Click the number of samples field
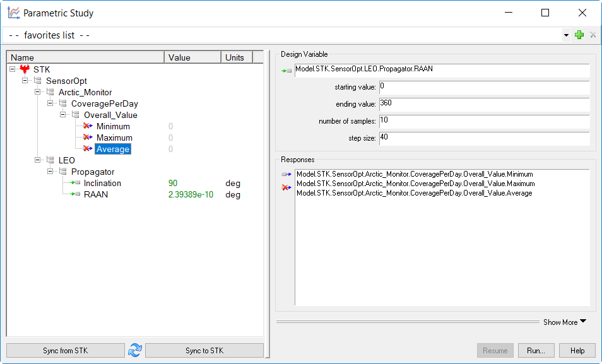 (x=483, y=121)
